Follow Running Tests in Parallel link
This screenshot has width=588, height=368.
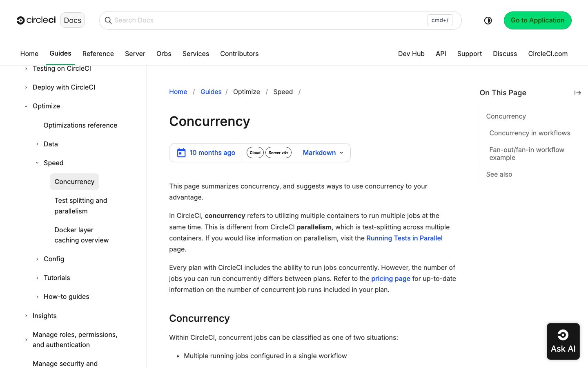(404, 238)
